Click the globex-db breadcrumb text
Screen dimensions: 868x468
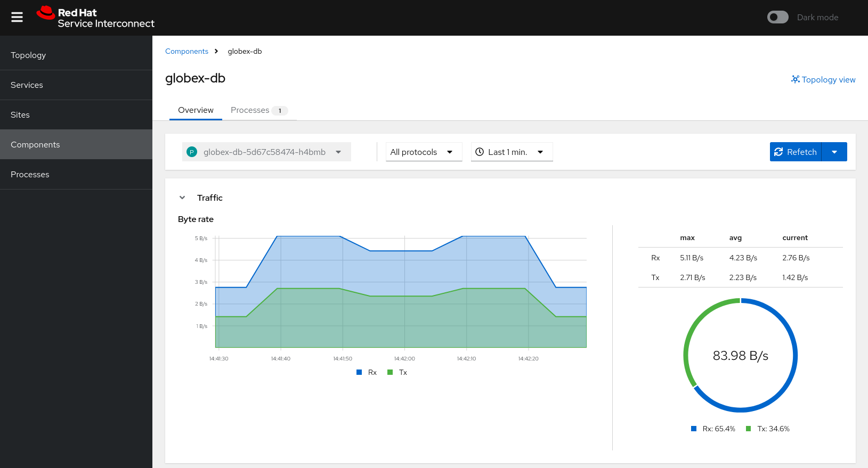(x=245, y=52)
